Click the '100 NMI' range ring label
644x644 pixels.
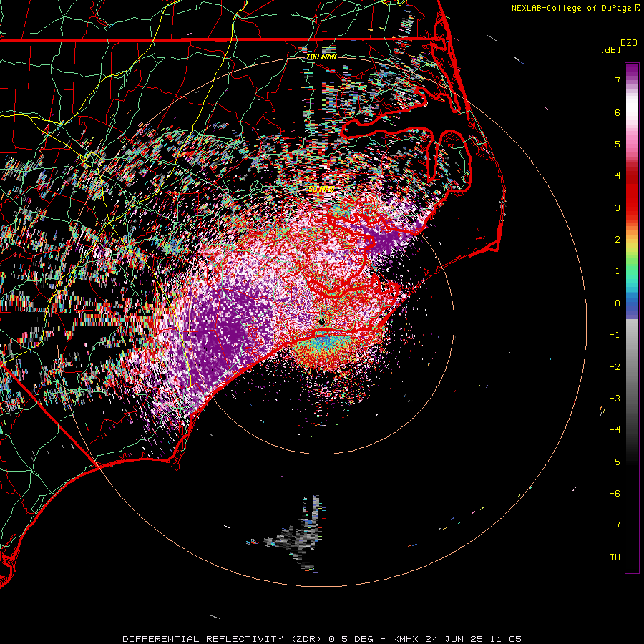click(x=321, y=57)
